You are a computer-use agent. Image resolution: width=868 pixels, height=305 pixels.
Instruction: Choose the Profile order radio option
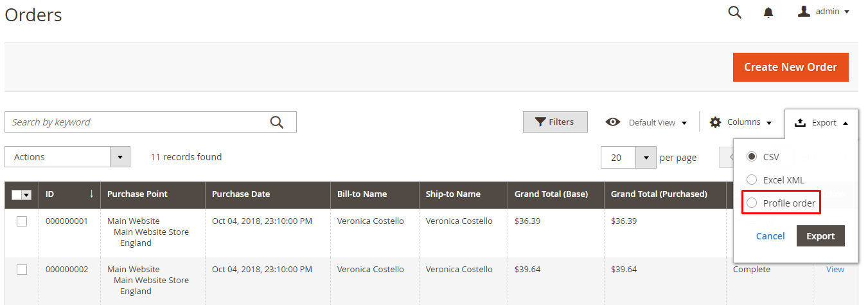tap(752, 203)
